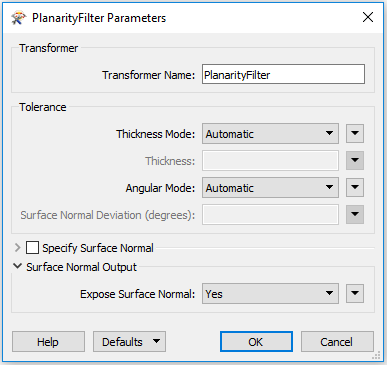Open the Angular Mode Automatic dropdown
387x365 pixels.
click(270, 188)
